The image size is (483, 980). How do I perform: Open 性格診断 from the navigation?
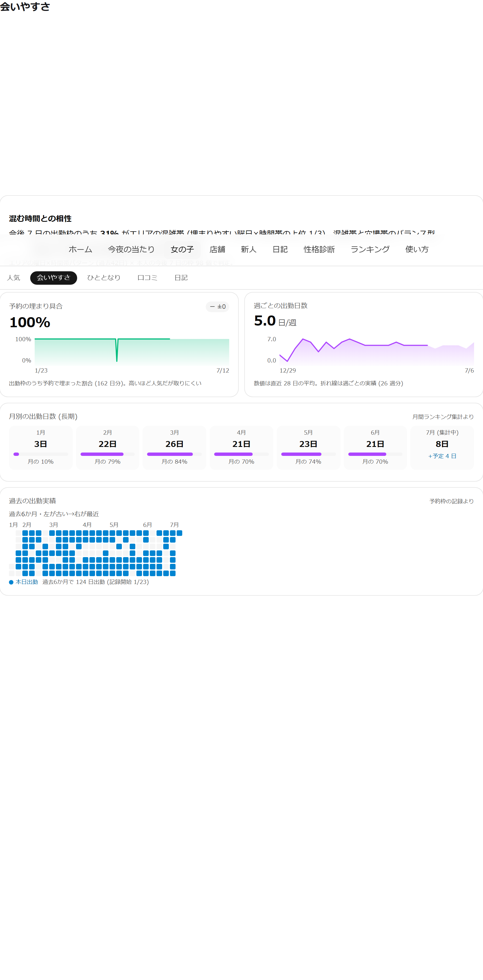319,249
